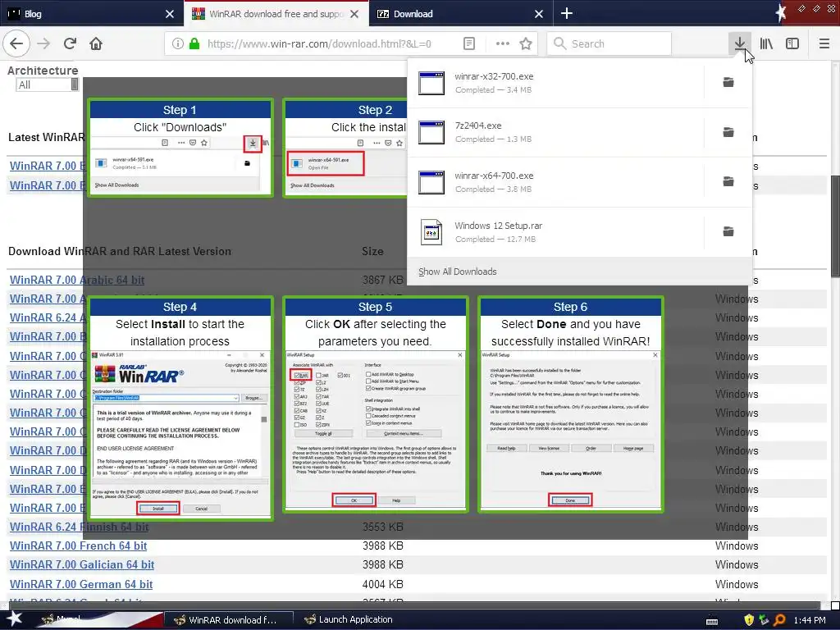The width and height of the screenshot is (840, 630).
Task: Open page actions three-dot menu
Action: point(503,44)
